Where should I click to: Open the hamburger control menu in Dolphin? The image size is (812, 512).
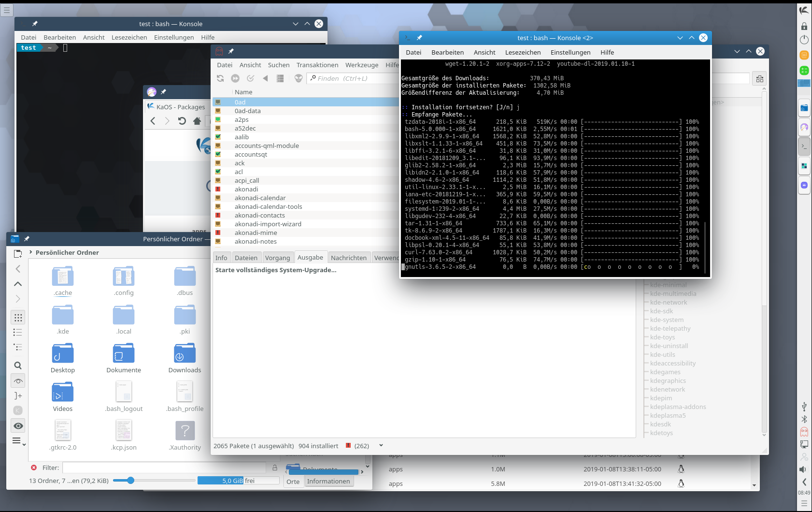point(18,441)
